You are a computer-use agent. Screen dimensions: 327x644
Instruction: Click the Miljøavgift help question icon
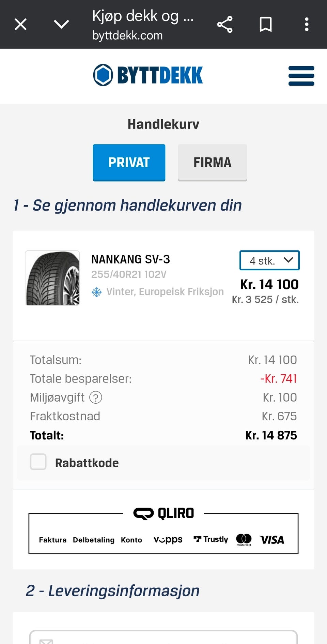96,398
